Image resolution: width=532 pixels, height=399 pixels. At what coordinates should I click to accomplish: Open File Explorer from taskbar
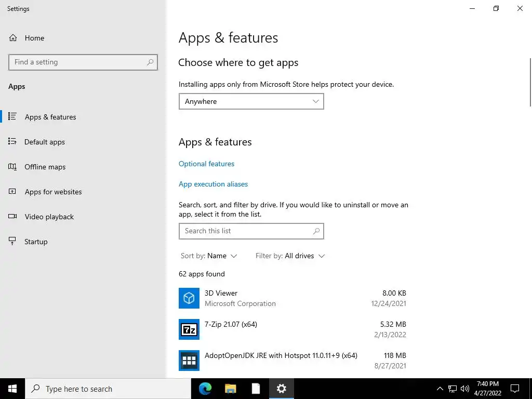tap(230, 389)
